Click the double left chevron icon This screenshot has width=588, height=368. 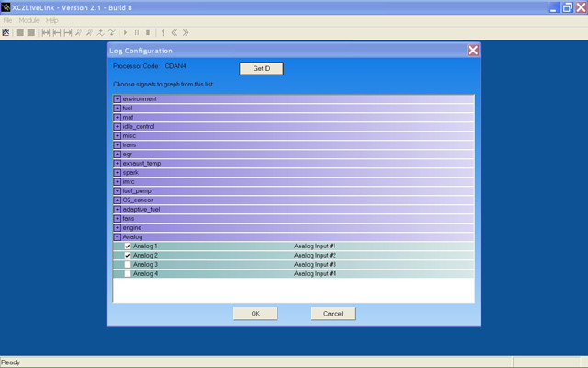click(175, 32)
